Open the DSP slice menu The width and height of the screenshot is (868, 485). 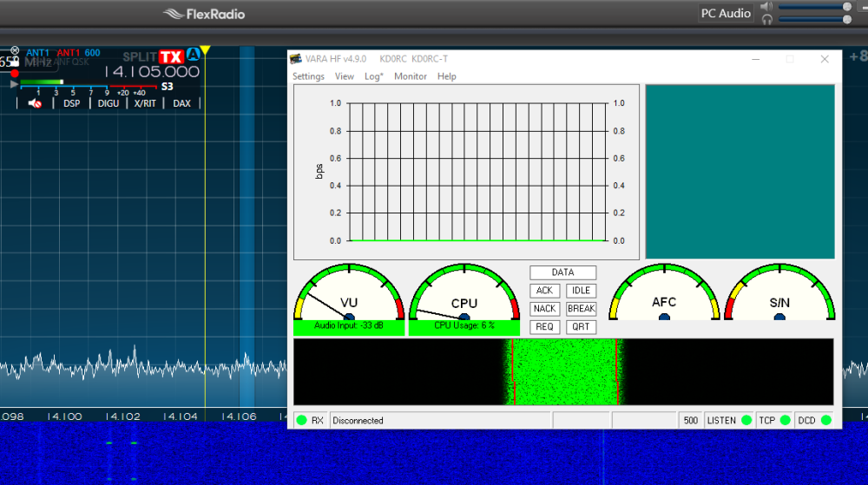71,103
